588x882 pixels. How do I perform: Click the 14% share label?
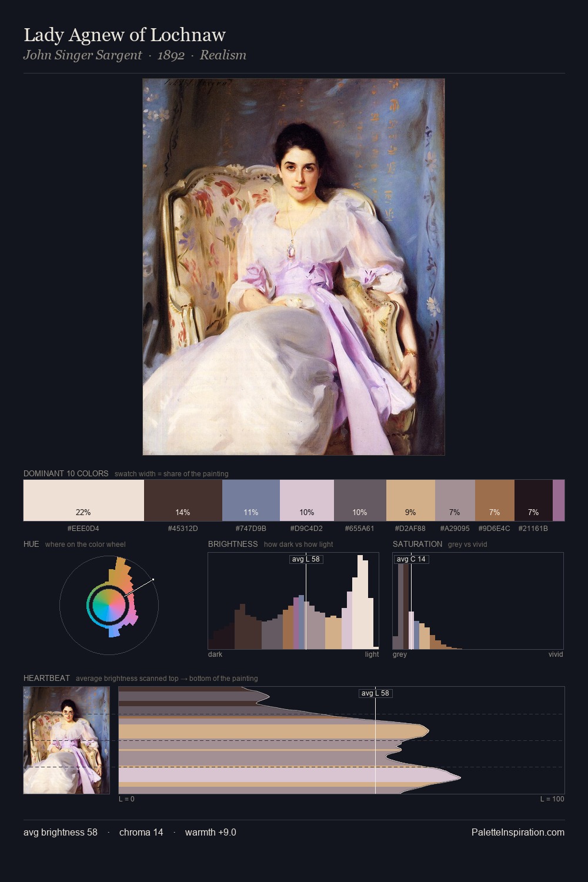(183, 512)
